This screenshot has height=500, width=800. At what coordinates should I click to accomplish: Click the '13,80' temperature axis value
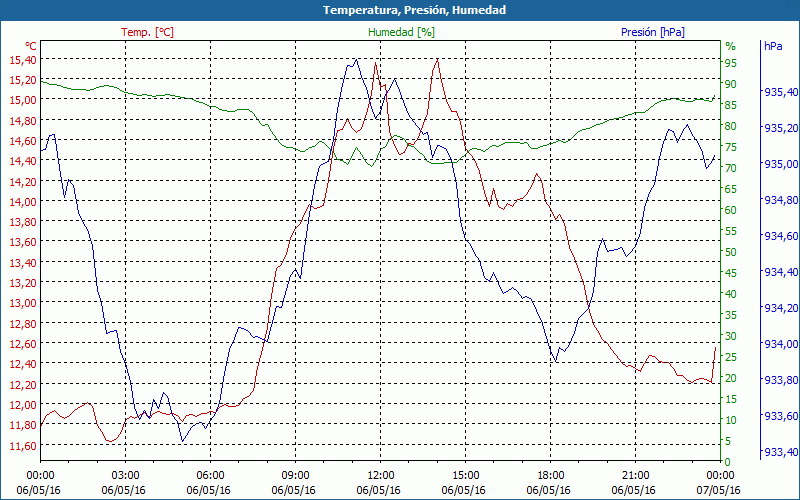coord(23,222)
